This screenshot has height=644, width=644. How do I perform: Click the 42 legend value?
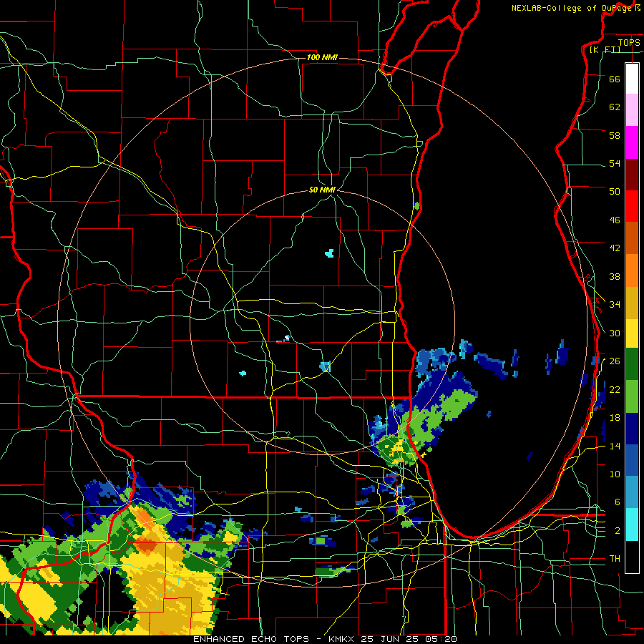[x=615, y=248]
